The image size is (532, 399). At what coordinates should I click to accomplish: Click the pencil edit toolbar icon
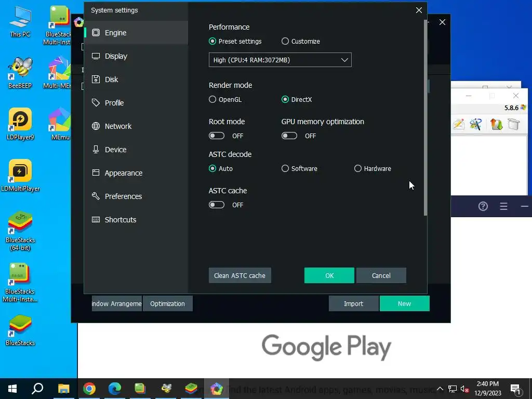[458, 124]
